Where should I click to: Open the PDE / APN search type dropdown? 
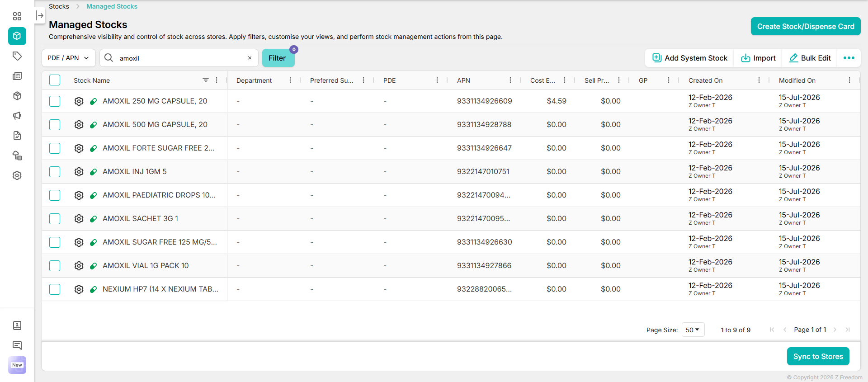[69, 58]
